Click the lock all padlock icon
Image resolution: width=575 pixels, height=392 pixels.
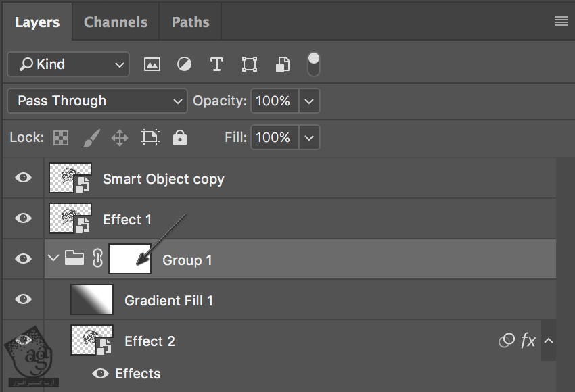click(179, 138)
